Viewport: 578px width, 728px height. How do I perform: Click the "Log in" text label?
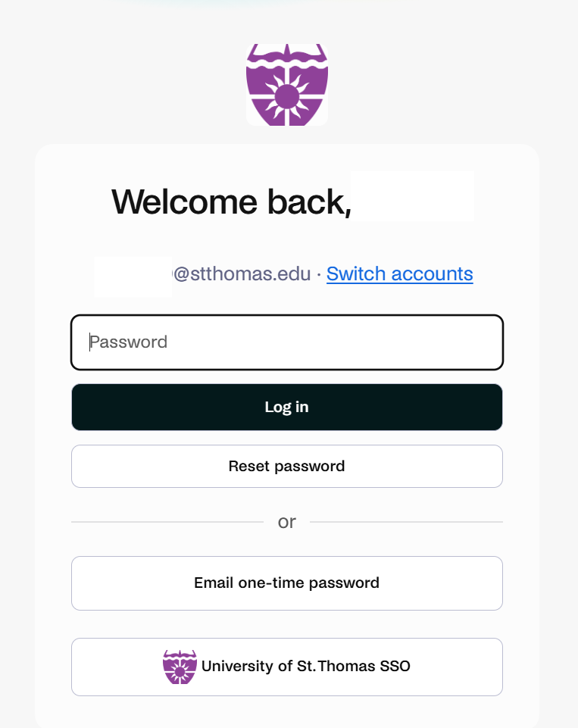point(287,407)
